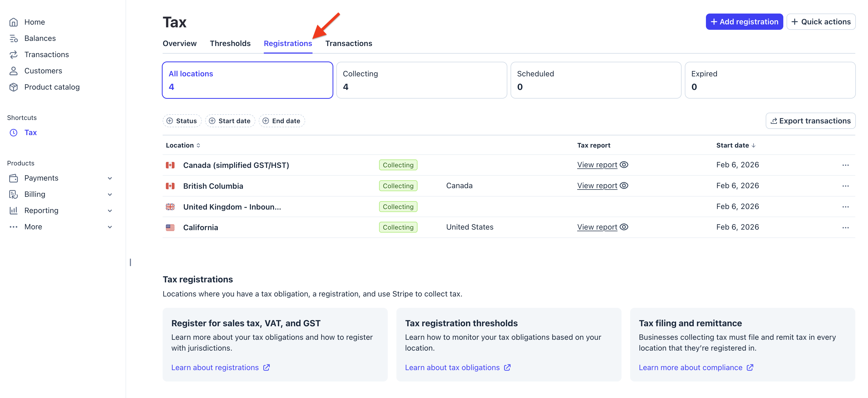The image size is (868, 398).
Task: Switch to the Thresholds tab
Action: coord(230,43)
